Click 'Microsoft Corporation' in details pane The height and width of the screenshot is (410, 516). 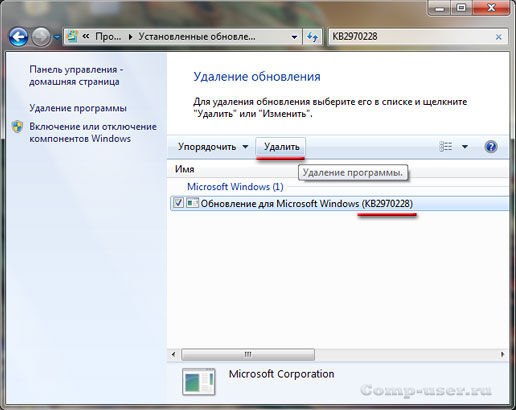click(281, 374)
